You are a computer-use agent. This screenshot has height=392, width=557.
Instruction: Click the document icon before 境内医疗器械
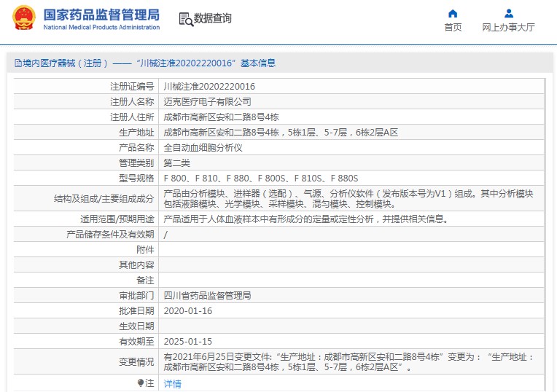(18, 63)
